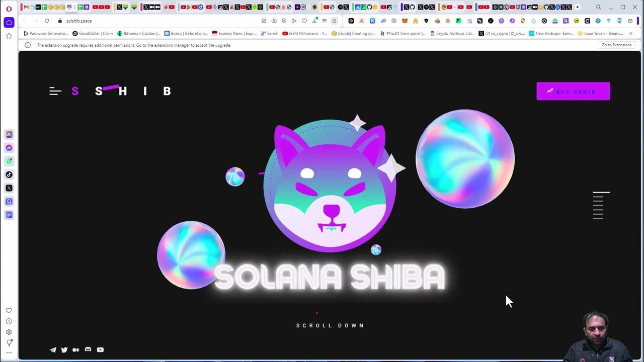Click the search tabs magnifier icon
The height and width of the screenshot is (362, 644).
(598, 7)
